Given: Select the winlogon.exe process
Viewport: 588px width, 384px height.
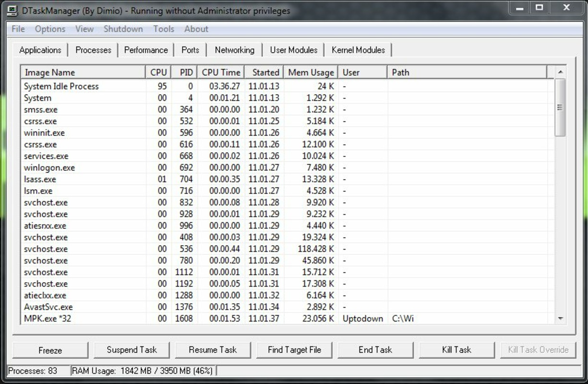Looking at the screenshot, I should tap(287, 168).
